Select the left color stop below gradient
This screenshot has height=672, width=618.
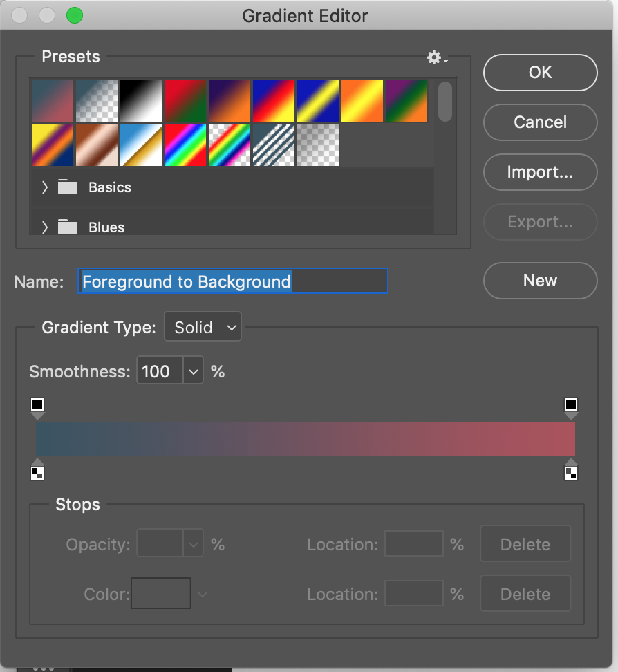pyautogui.click(x=37, y=470)
